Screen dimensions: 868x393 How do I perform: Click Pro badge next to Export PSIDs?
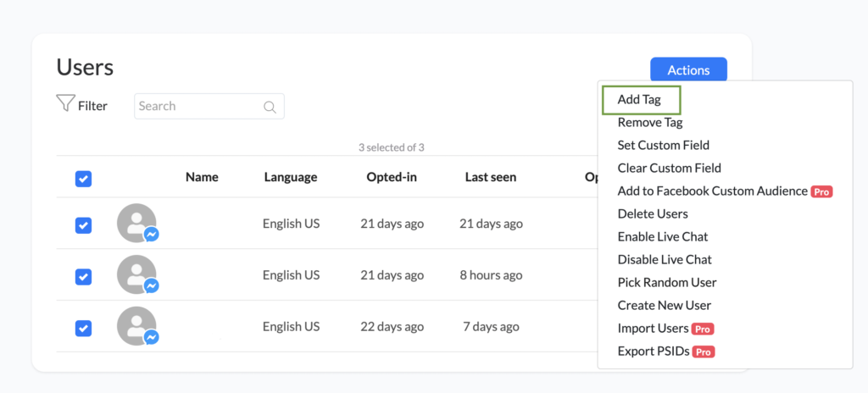tap(704, 351)
